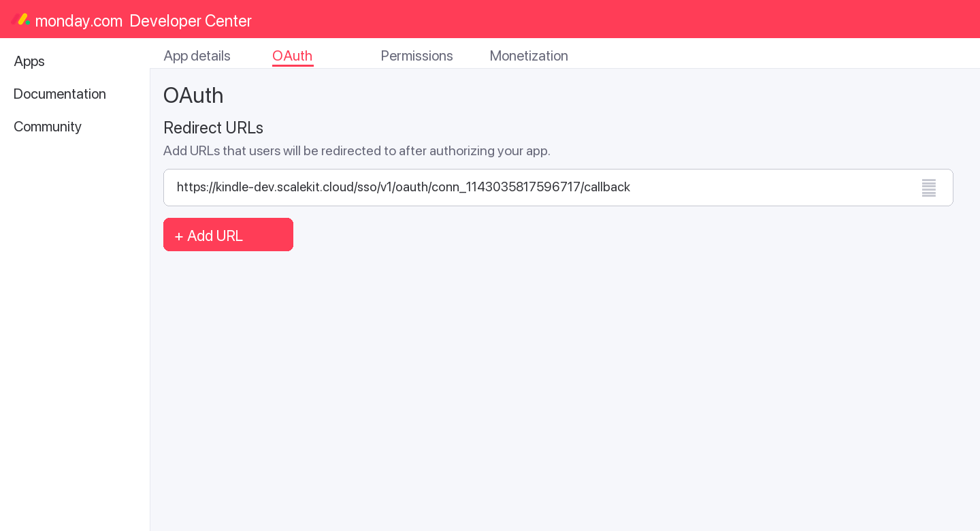
Task: Reopen the OAuth tab
Action: pyautogui.click(x=293, y=56)
